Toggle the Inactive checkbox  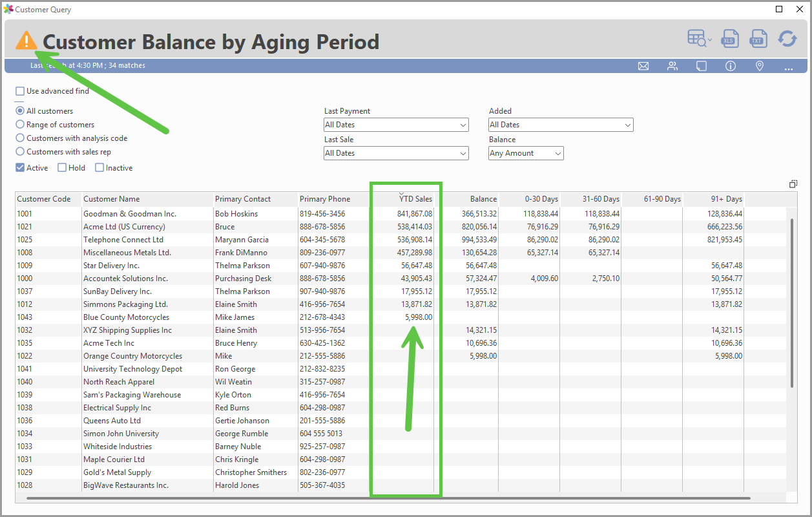click(99, 168)
